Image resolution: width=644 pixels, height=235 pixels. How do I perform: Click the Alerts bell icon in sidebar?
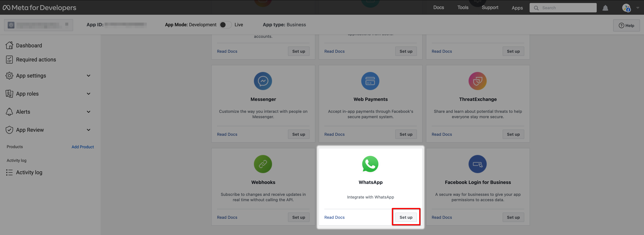[x=9, y=112]
